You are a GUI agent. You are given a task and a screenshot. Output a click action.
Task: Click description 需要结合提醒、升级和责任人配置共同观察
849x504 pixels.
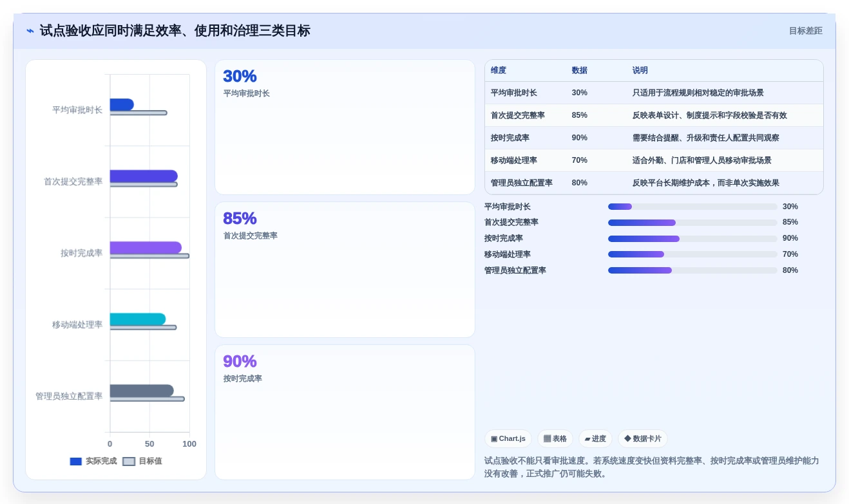pos(706,138)
